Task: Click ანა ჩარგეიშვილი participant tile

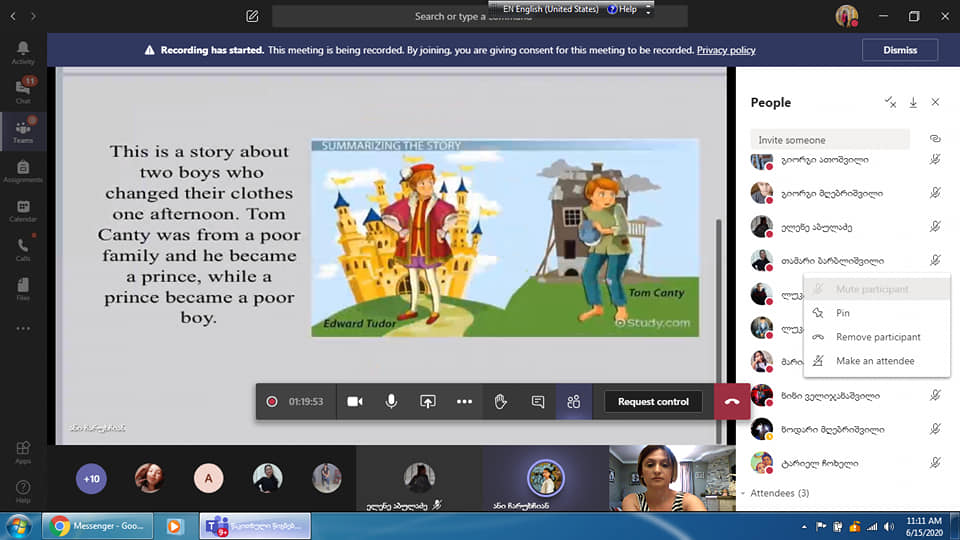Action: (x=545, y=478)
